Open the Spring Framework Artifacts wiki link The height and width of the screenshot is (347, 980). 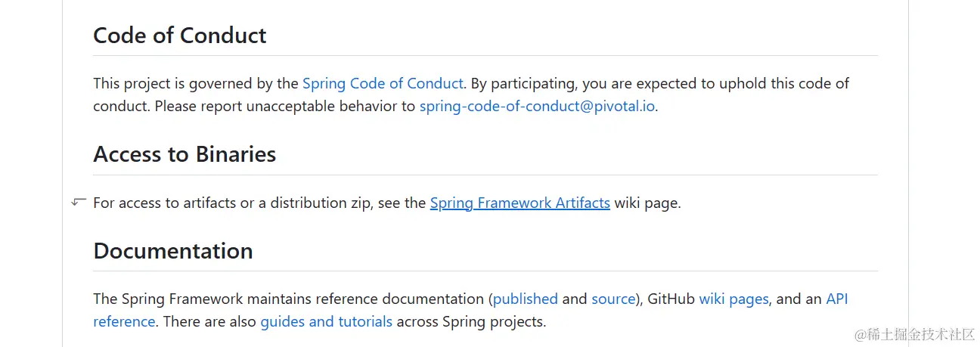[520, 203]
